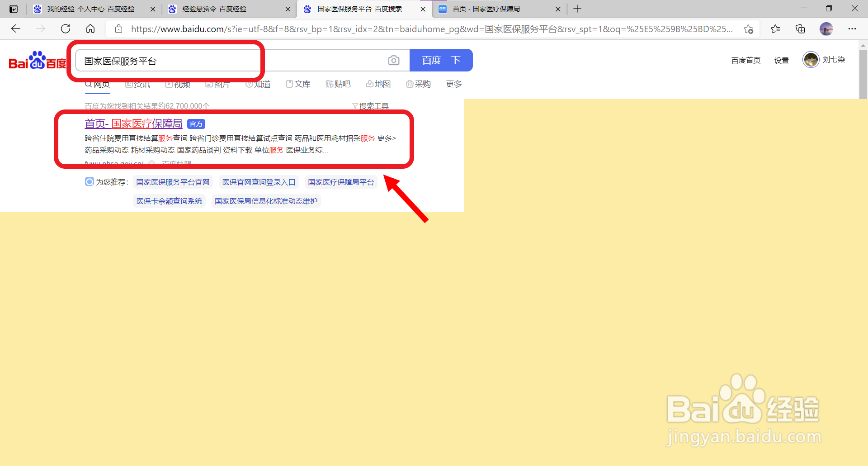
Task: Open the browser profile avatar
Action: pyautogui.click(x=826, y=29)
